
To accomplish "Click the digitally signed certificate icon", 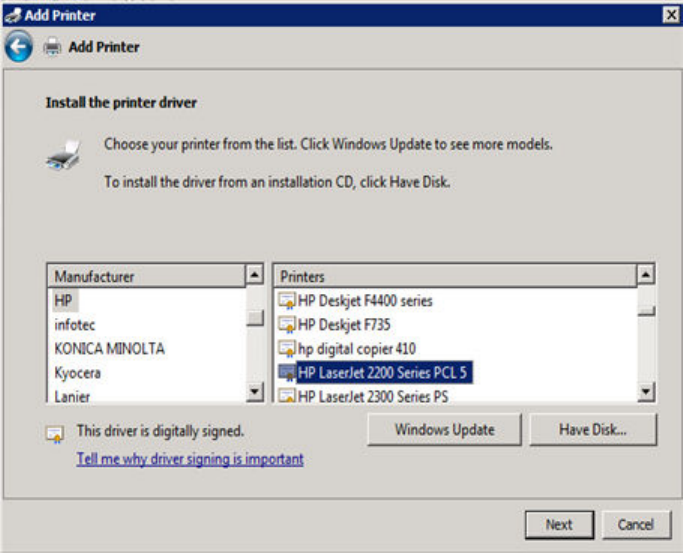I will (55, 434).
